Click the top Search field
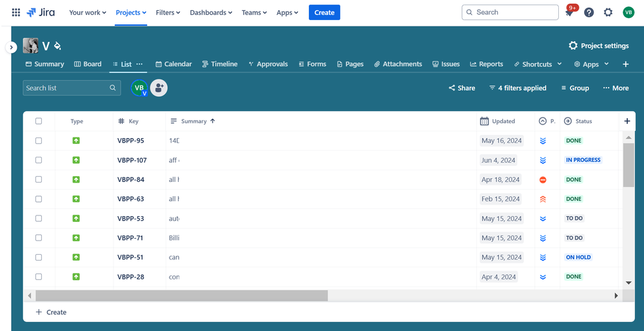This screenshot has width=644, height=331. click(510, 12)
